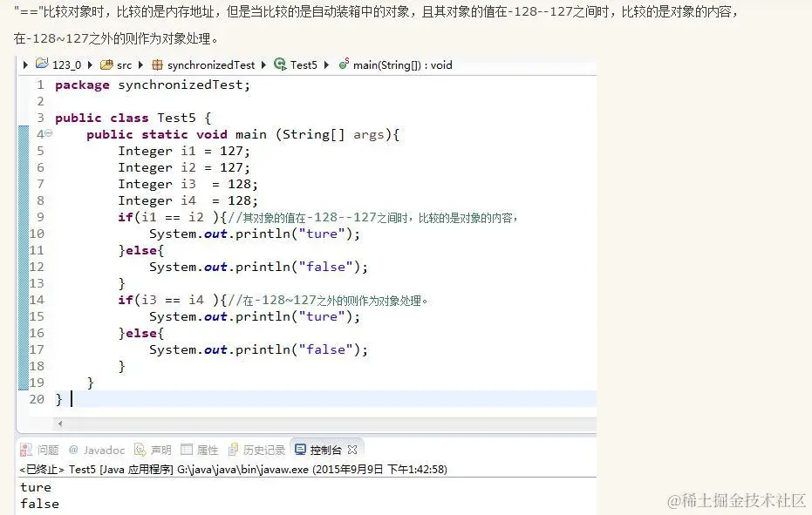
Task: Expand the arrow before src breadcrumb
Action: click(90, 64)
